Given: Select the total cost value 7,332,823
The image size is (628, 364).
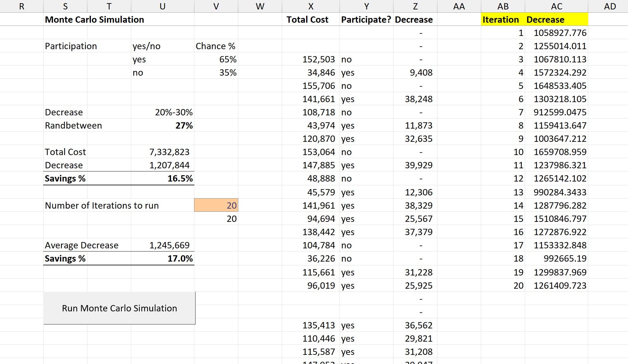Looking at the screenshot, I should click(x=163, y=152).
